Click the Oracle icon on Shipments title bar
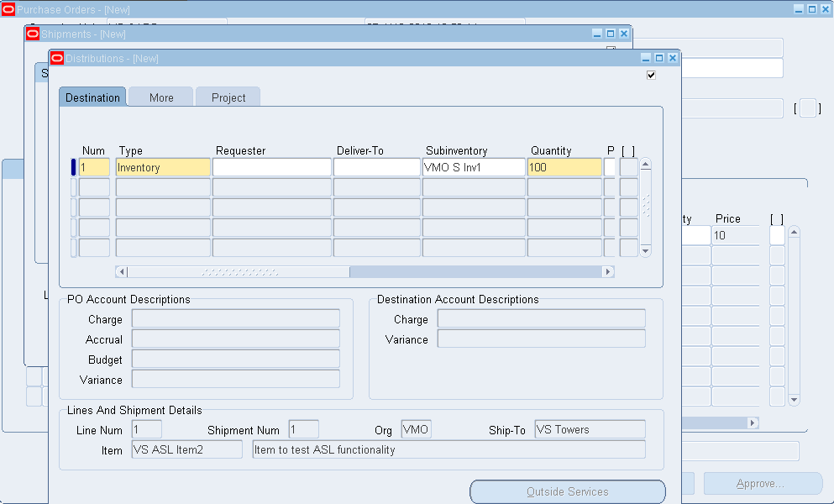This screenshot has height=504, width=834. (x=33, y=33)
